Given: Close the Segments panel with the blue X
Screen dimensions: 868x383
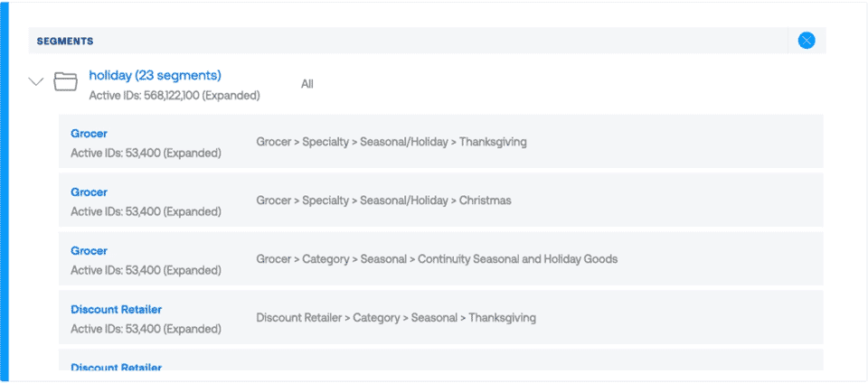Looking at the screenshot, I should tap(807, 41).
